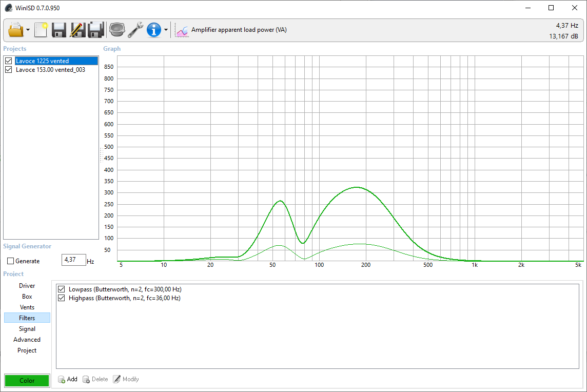587x392 pixels.
Task: Open the Vents tab
Action: [27, 307]
